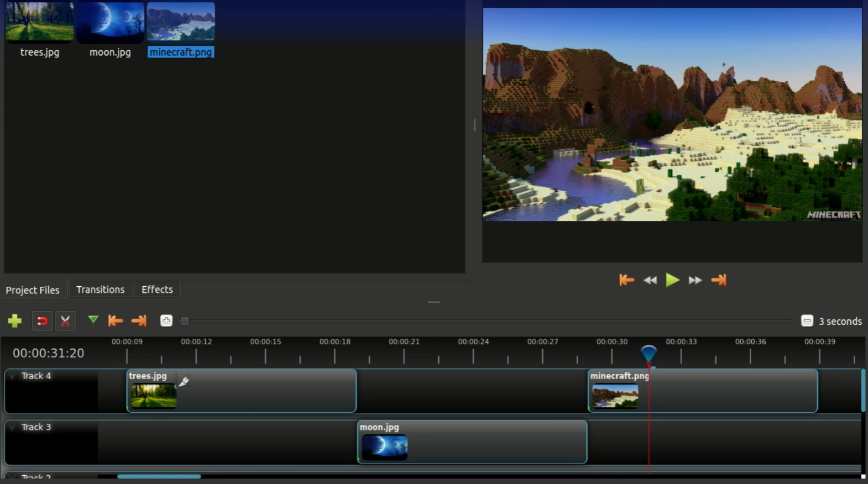Click the highlighted minecraft.png file name label

[181, 52]
